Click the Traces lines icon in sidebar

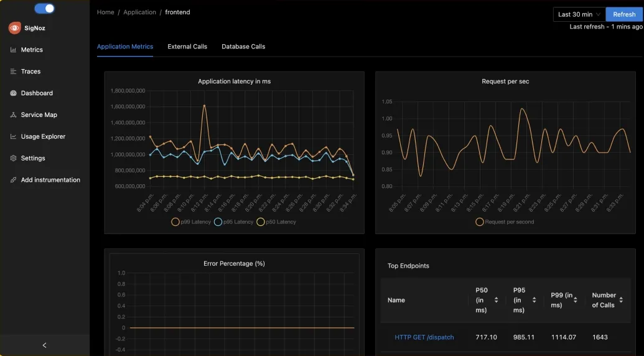13,72
